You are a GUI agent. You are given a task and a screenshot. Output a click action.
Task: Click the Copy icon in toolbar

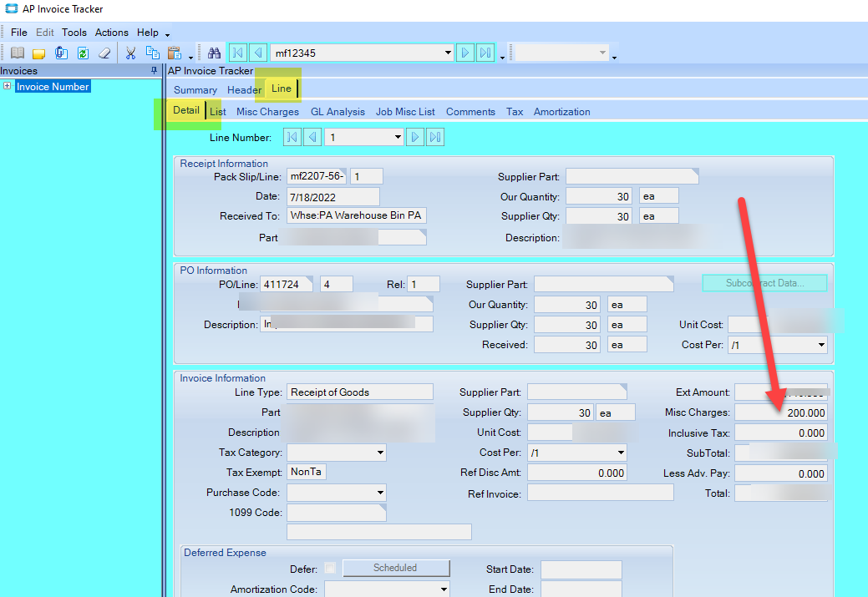coord(152,53)
